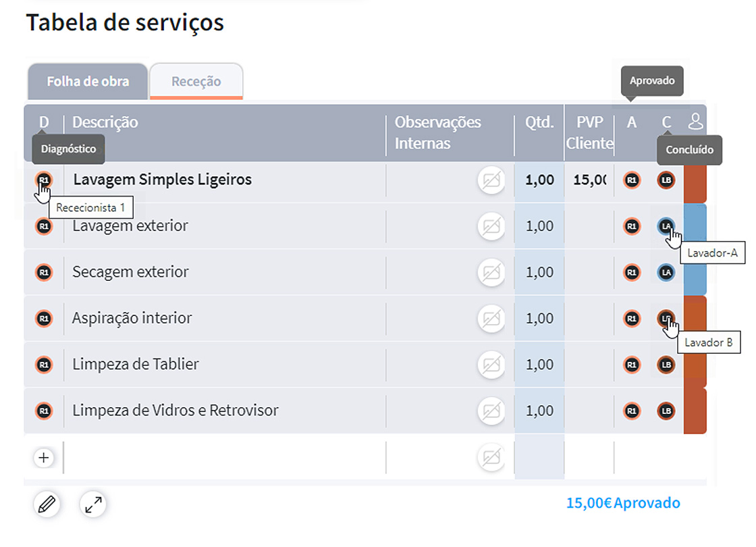
Task: Click empty description field in new row
Action: pos(223,458)
